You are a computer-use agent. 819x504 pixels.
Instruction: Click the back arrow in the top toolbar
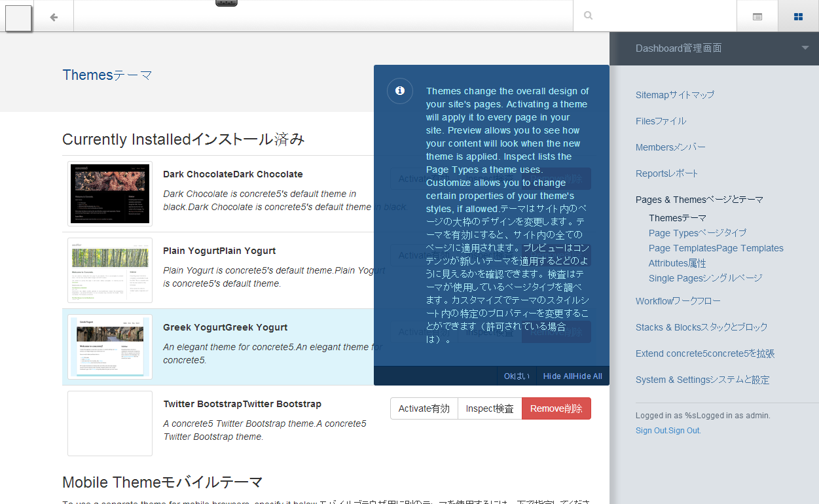(54, 16)
